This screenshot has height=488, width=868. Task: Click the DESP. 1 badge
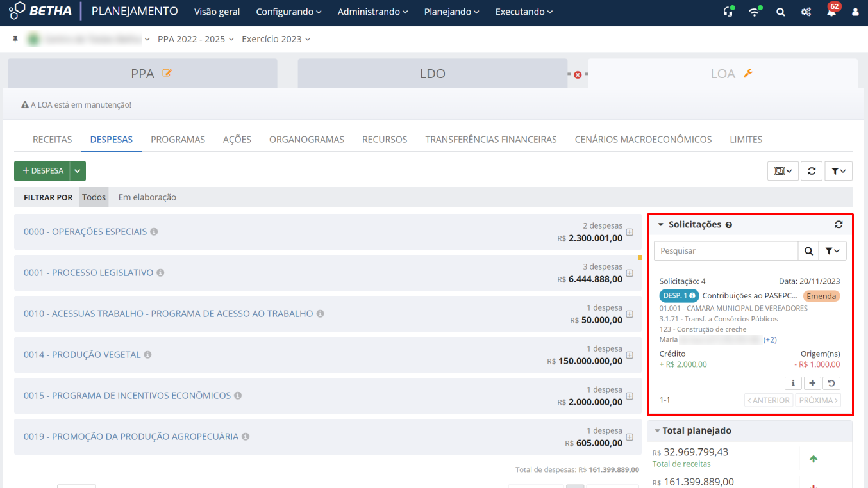(679, 295)
